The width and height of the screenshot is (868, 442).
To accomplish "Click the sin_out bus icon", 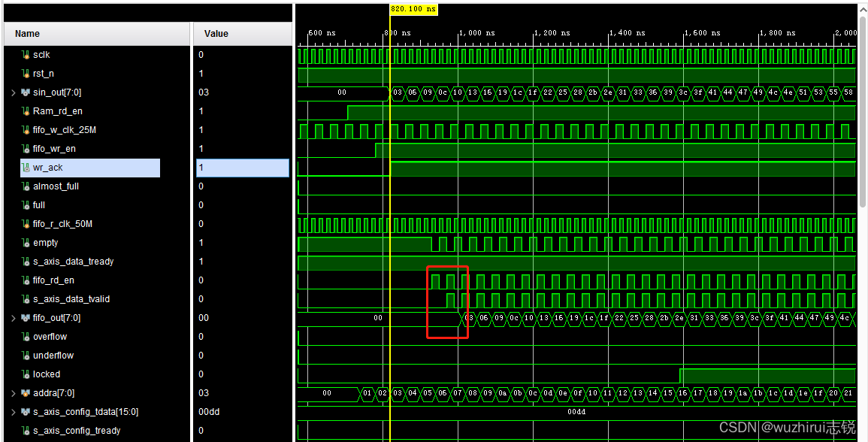I will click(x=26, y=92).
